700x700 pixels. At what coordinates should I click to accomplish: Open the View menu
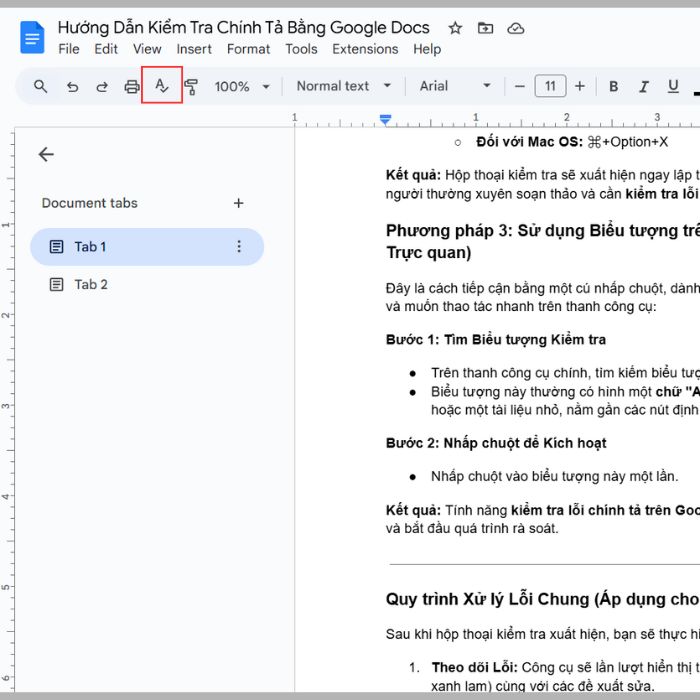tap(147, 49)
